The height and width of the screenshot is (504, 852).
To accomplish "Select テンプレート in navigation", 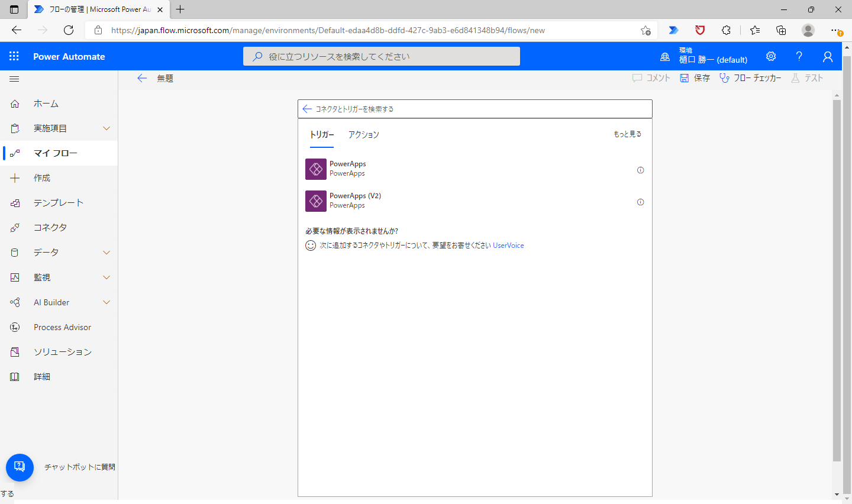I will pyautogui.click(x=59, y=203).
